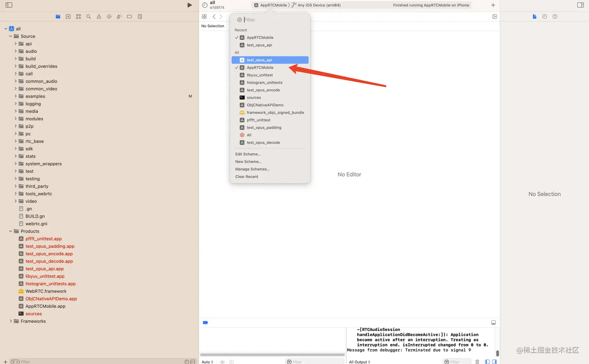Expand the examples folder
The width and height of the screenshot is (589, 364).
(x=16, y=96)
